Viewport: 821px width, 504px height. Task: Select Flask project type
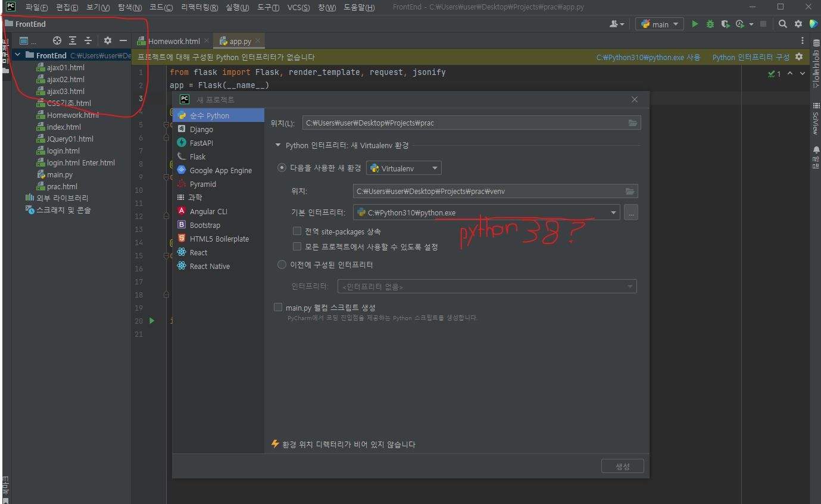click(218, 156)
